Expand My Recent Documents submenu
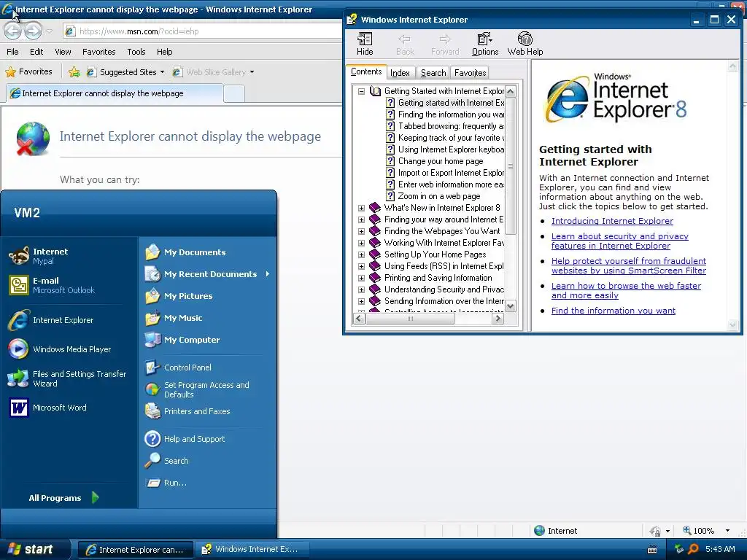 coord(268,274)
